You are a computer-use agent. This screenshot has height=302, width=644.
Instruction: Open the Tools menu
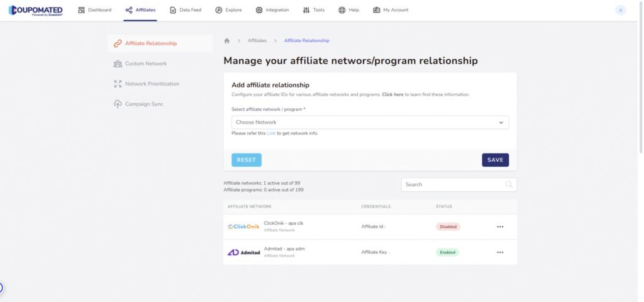coord(314,10)
